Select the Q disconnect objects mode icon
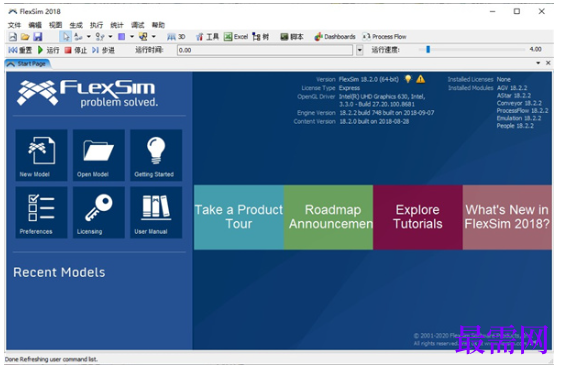 [100, 37]
